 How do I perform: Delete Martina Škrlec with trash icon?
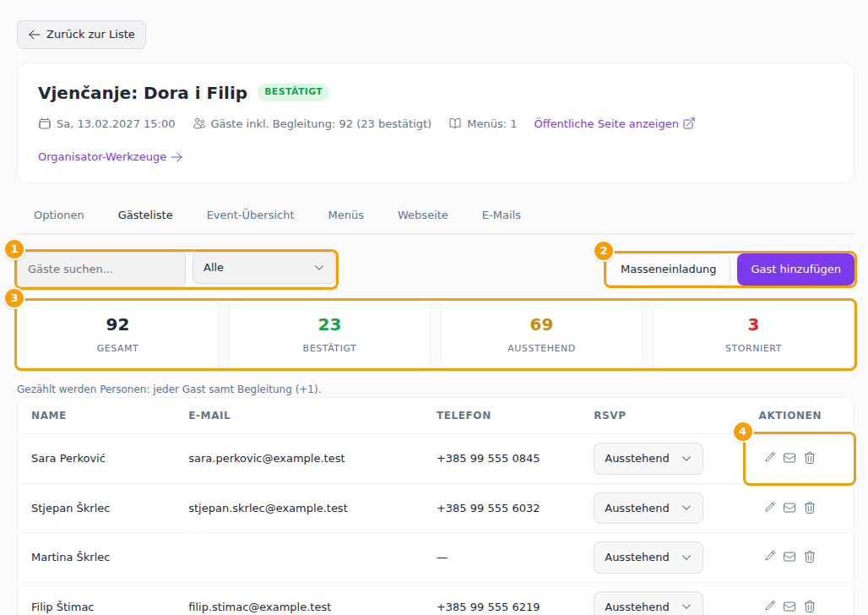pyautogui.click(x=810, y=556)
